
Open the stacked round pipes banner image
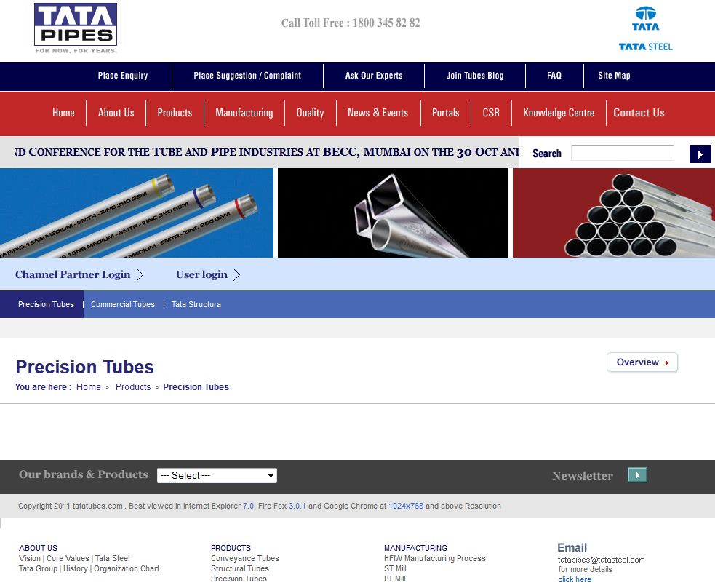pos(613,213)
